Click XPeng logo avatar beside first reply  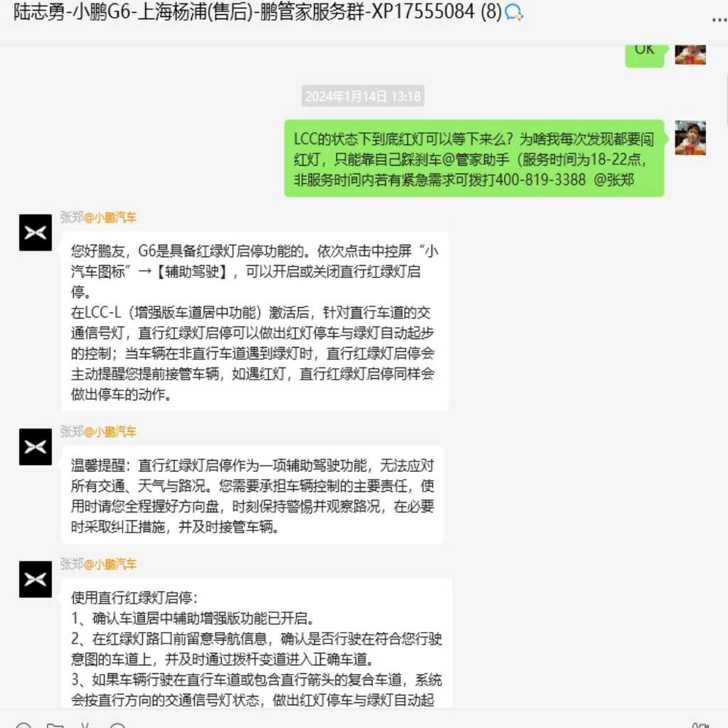coord(36,232)
